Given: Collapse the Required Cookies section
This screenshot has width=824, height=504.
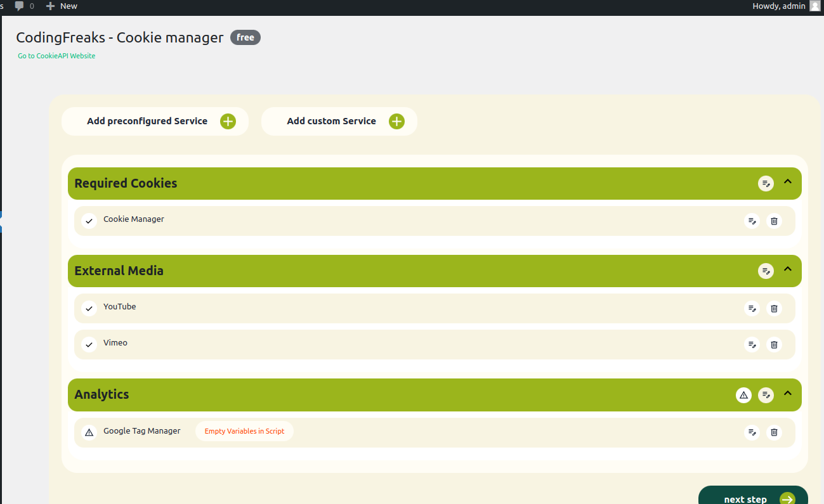Looking at the screenshot, I should [788, 181].
